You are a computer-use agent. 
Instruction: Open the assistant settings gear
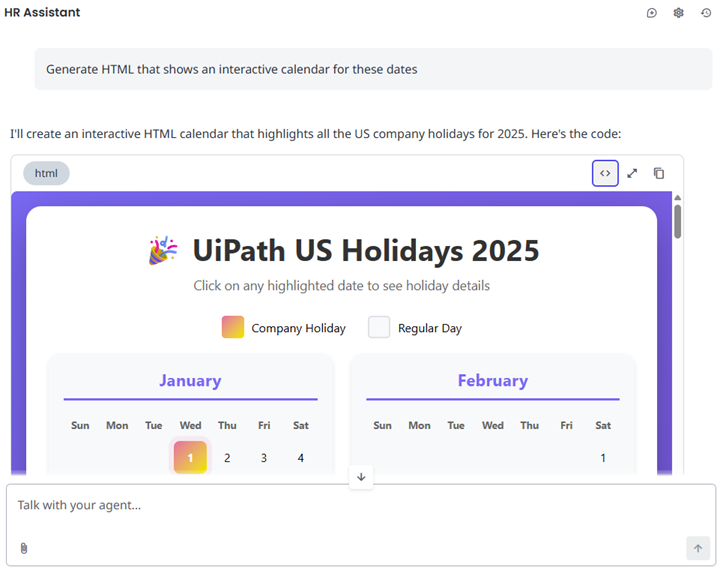pyautogui.click(x=679, y=13)
